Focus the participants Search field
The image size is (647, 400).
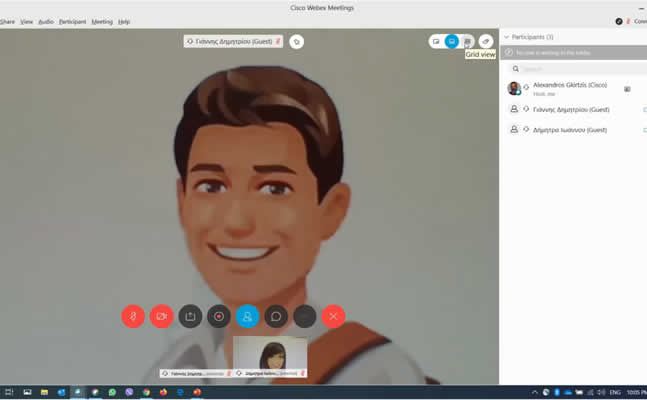tap(578, 69)
